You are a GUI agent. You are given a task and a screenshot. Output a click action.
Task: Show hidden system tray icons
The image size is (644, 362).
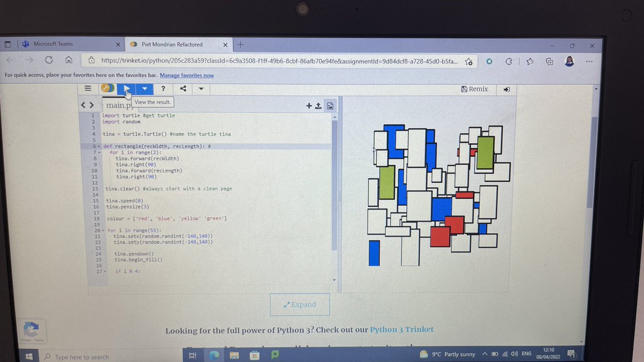click(484, 354)
